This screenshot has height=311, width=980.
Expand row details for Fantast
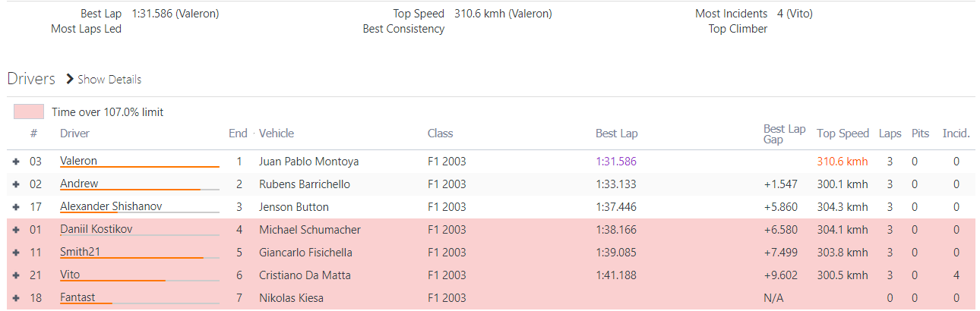pos(16,298)
